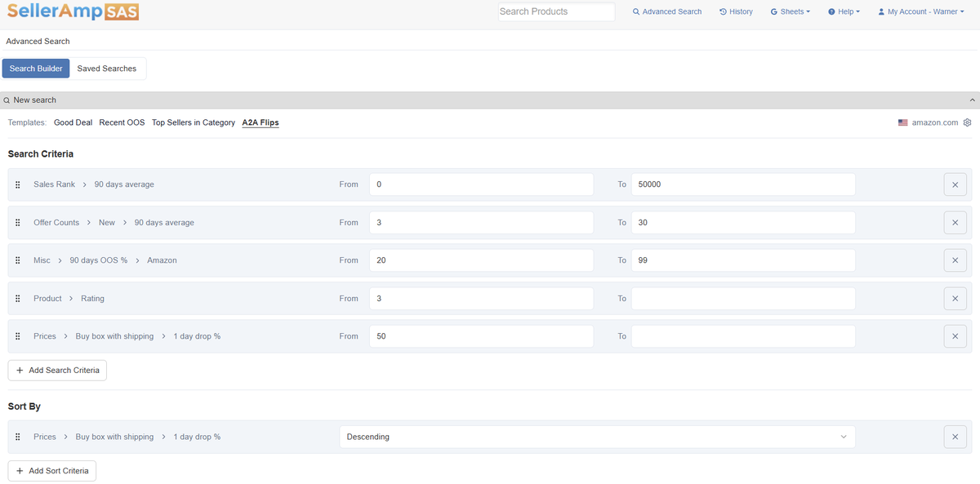Click amazon.com marketplace label
This screenshot has height=484, width=980.
(935, 122)
